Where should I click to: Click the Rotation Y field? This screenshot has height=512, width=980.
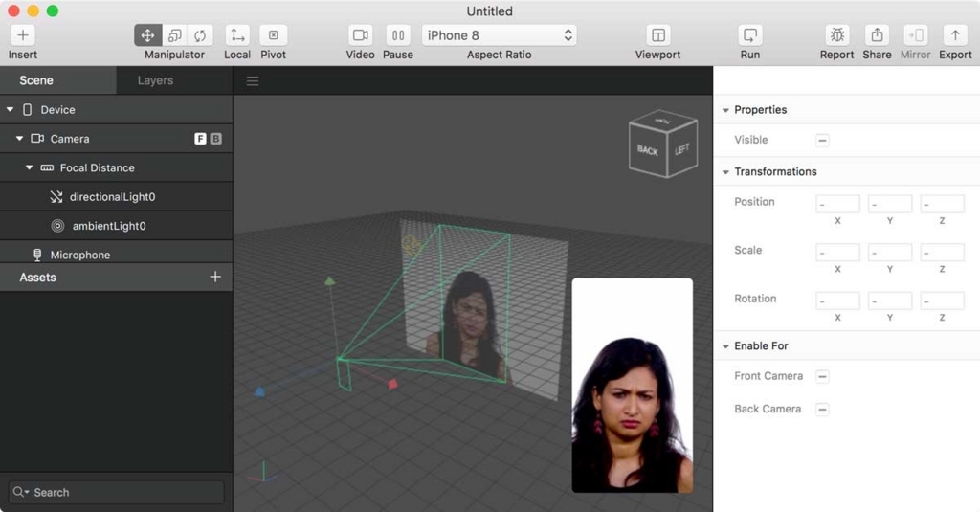point(889,301)
